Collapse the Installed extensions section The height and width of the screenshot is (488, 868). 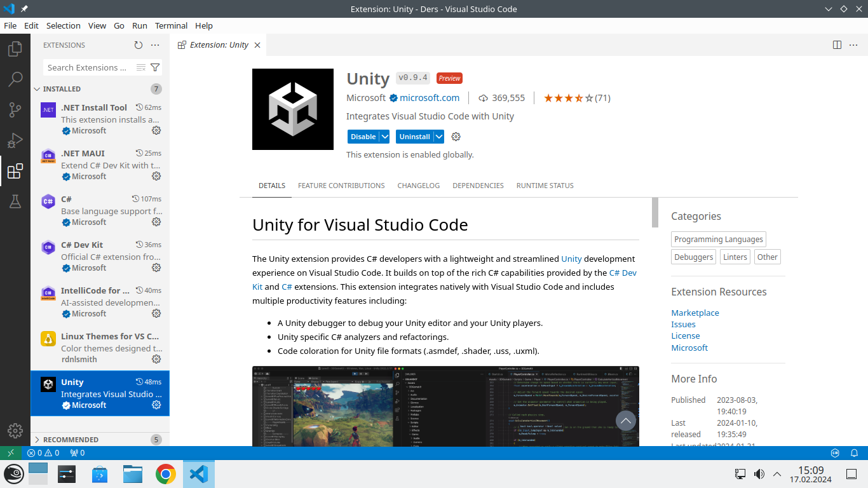click(x=37, y=89)
